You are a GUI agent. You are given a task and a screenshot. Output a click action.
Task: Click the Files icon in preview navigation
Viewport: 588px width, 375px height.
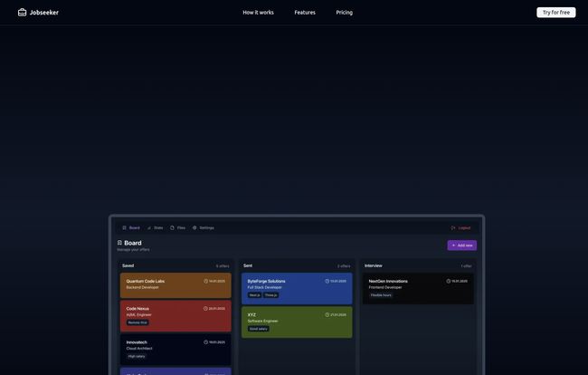[173, 228]
